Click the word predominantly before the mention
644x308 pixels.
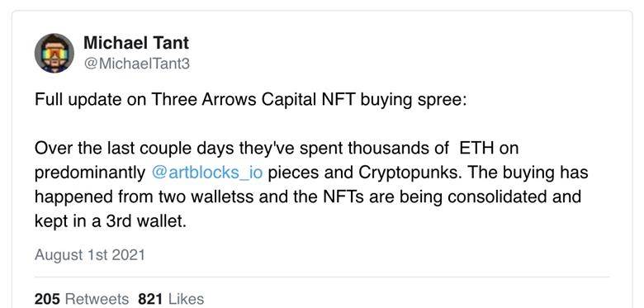[90, 173]
